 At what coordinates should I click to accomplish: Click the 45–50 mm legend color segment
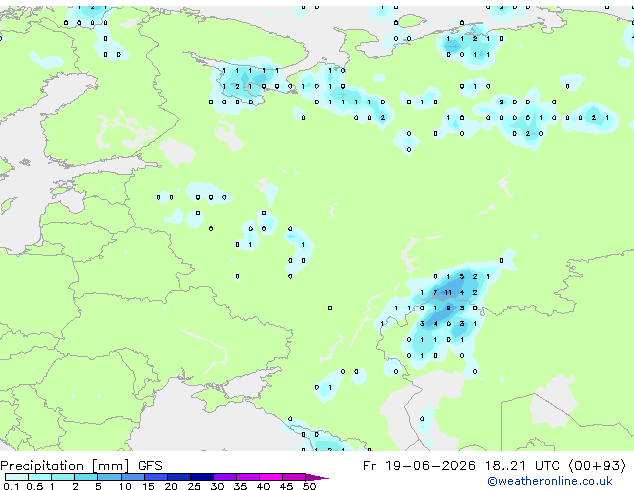pyautogui.click(x=294, y=477)
